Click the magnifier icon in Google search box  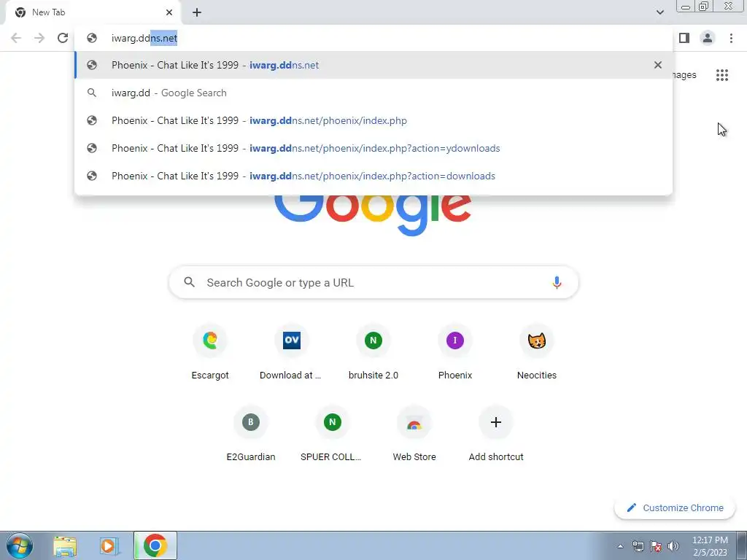point(189,282)
